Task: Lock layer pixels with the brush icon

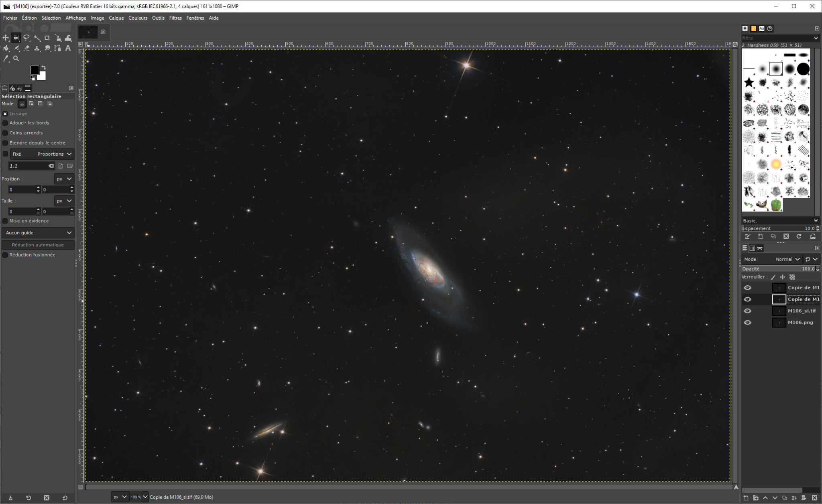Action: point(773,277)
